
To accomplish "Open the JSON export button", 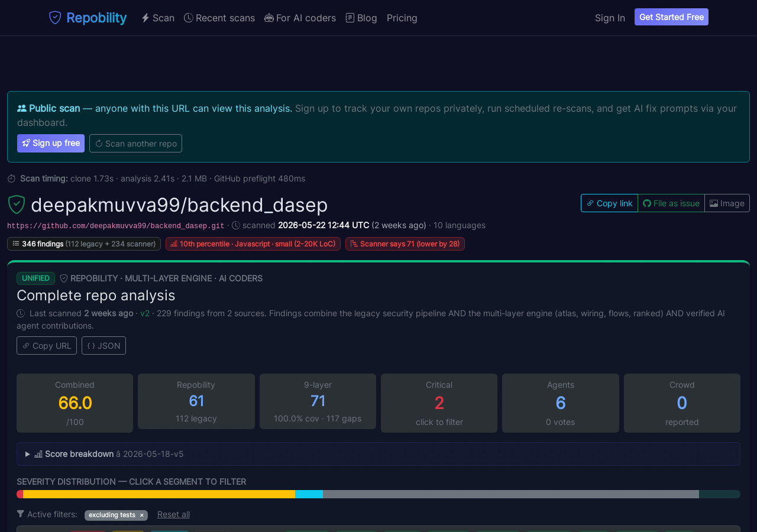I will [x=103, y=346].
